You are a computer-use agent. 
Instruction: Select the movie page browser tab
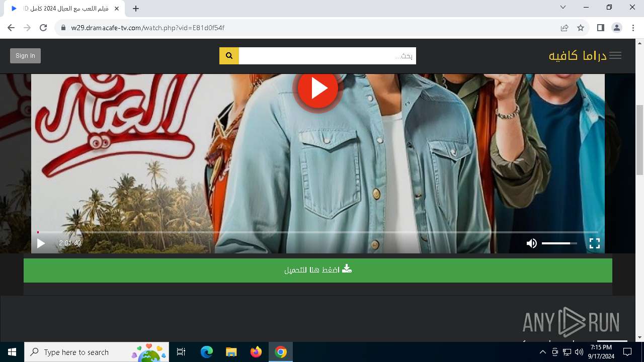coord(65,9)
